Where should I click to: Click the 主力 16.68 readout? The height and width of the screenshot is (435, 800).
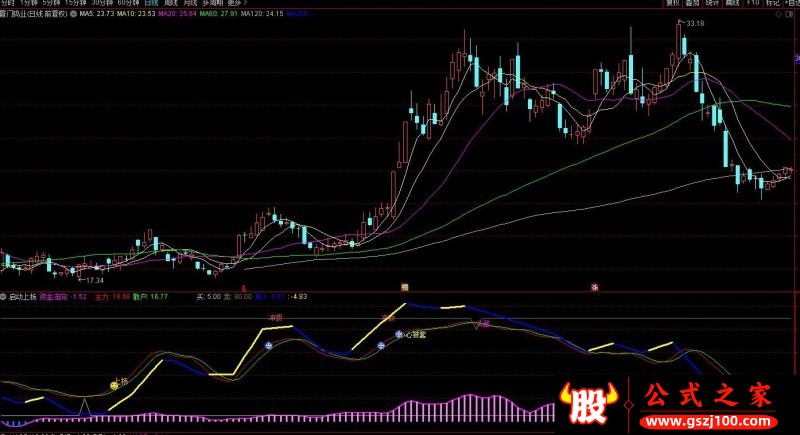pos(113,297)
